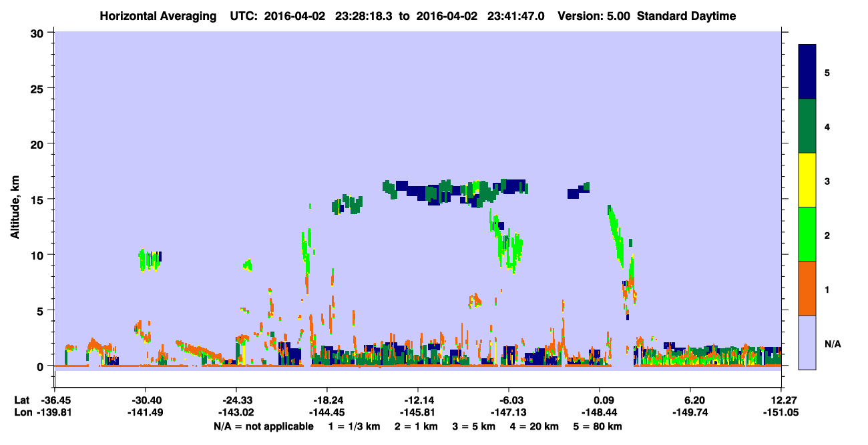Click the latitude value -12.14
The height and width of the screenshot is (445, 868).
(417, 400)
